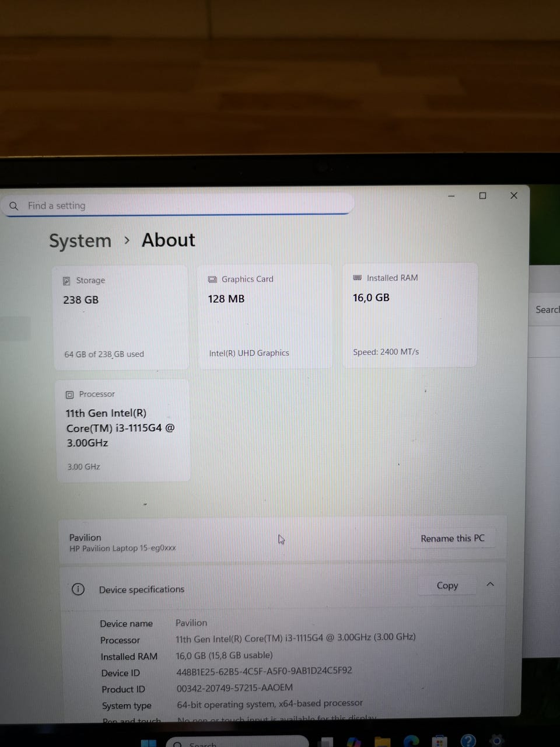Click the Installed RAM chip icon
The width and height of the screenshot is (560, 747).
358,278
